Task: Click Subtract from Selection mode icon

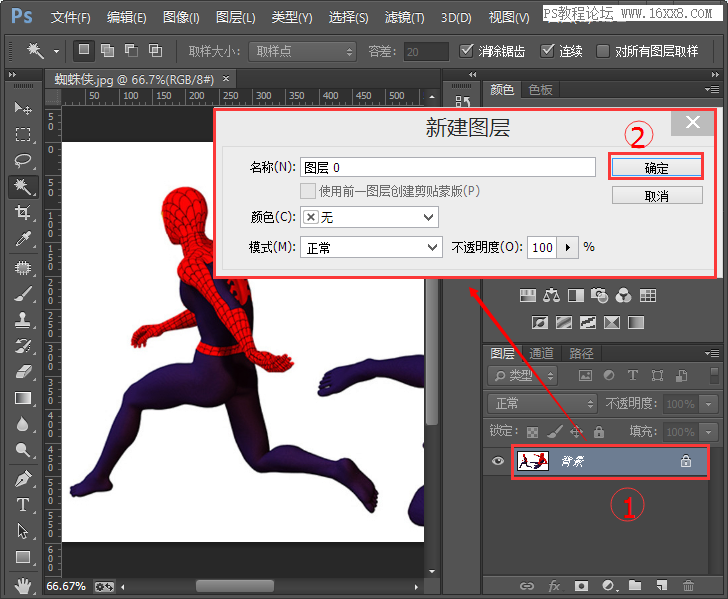Action: 131,50
